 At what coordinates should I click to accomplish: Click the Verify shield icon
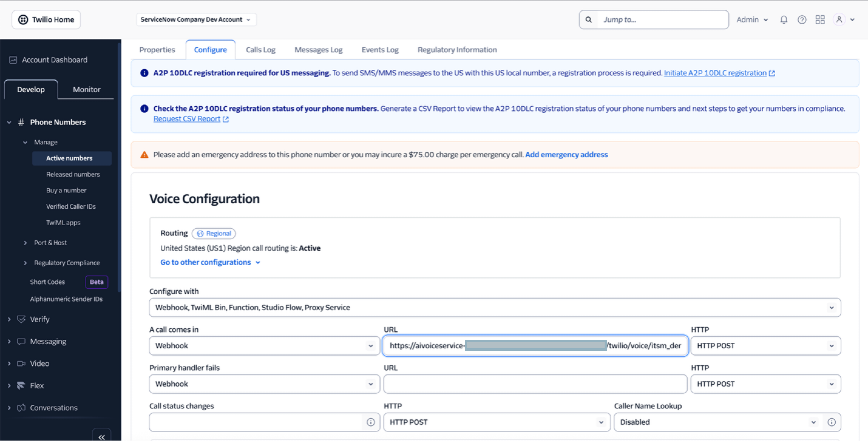tap(21, 319)
